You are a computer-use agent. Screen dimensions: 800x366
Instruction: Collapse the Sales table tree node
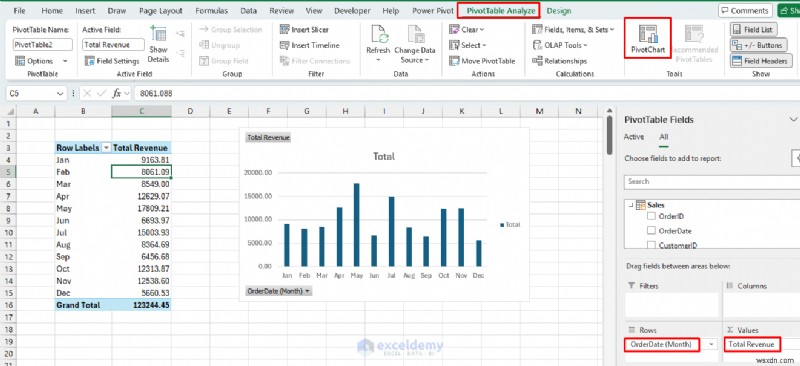click(631, 205)
